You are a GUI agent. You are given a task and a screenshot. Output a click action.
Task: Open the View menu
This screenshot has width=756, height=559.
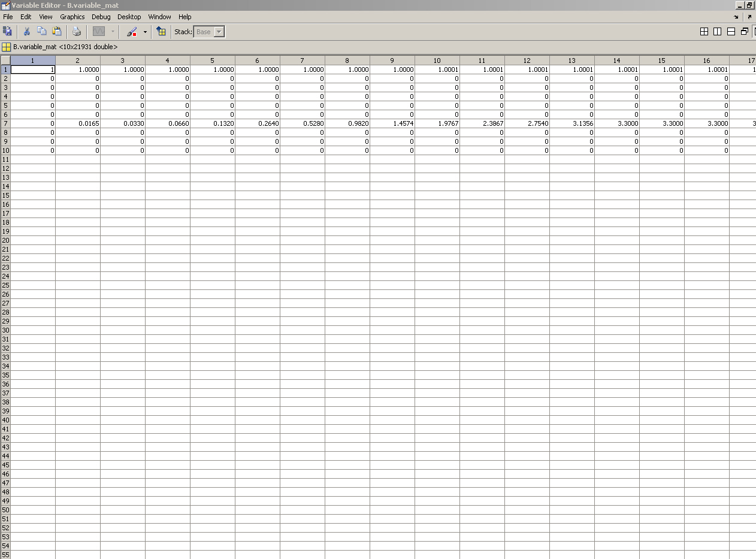click(46, 17)
